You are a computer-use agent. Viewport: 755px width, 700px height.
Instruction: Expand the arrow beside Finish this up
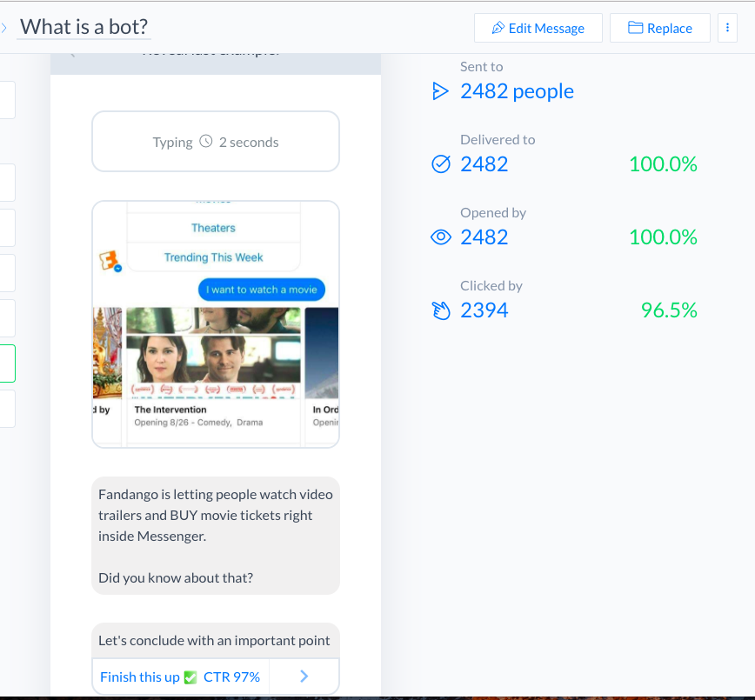[304, 677]
